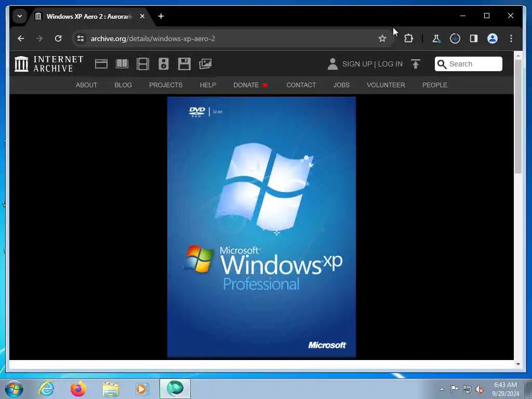Open the CONTACT menu item

301,85
